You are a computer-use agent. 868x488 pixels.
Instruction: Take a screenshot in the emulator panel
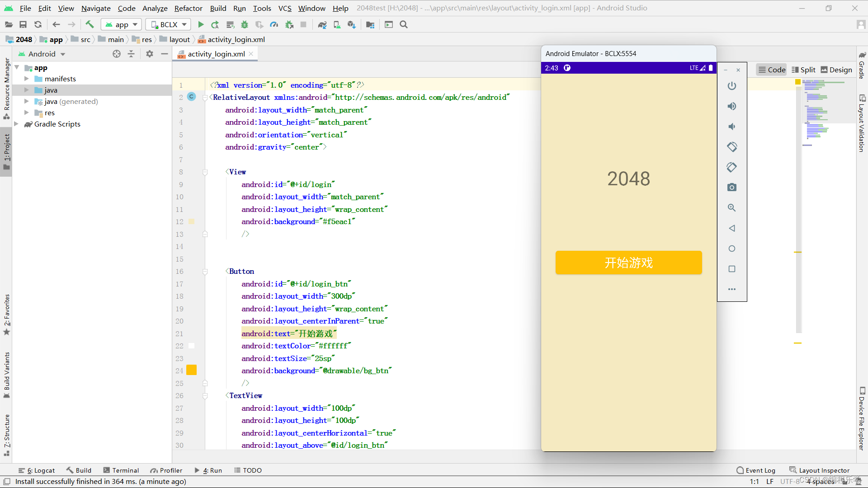[732, 187]
